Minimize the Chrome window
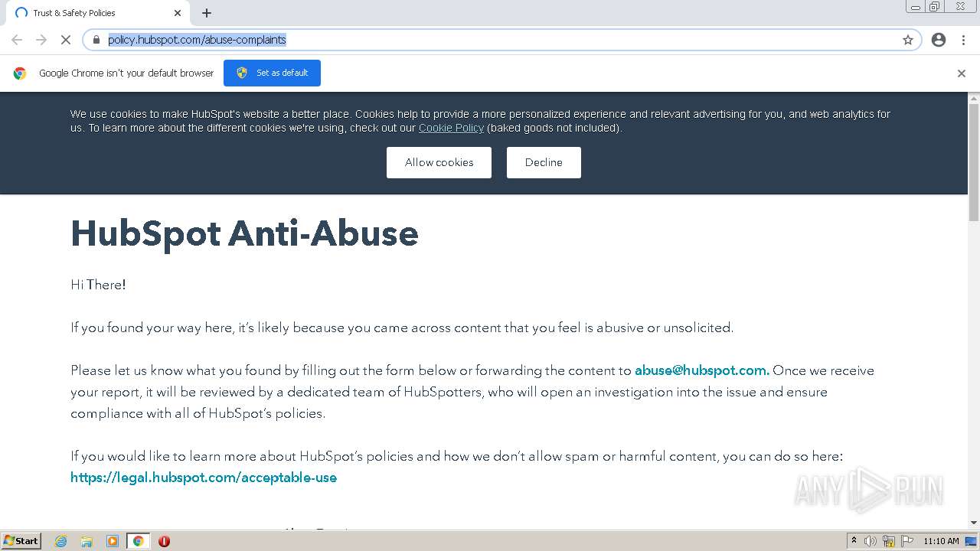The height and width of the screenshot is (551, 980). point(916,7)
